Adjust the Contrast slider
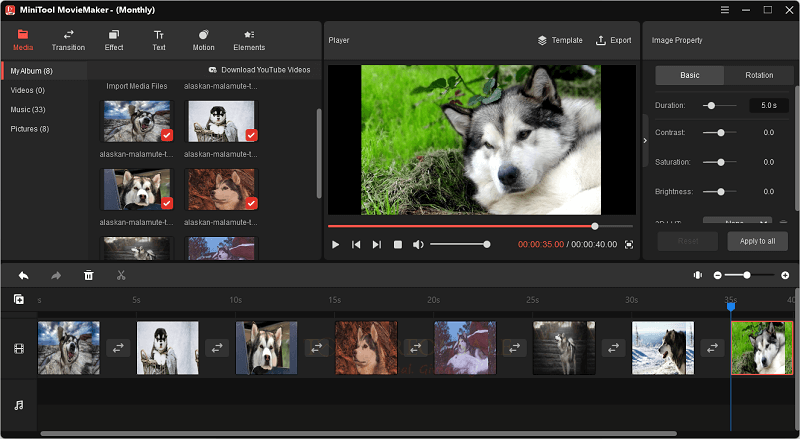800x439 pixels. pyautogui.click(x=719, y=133)
